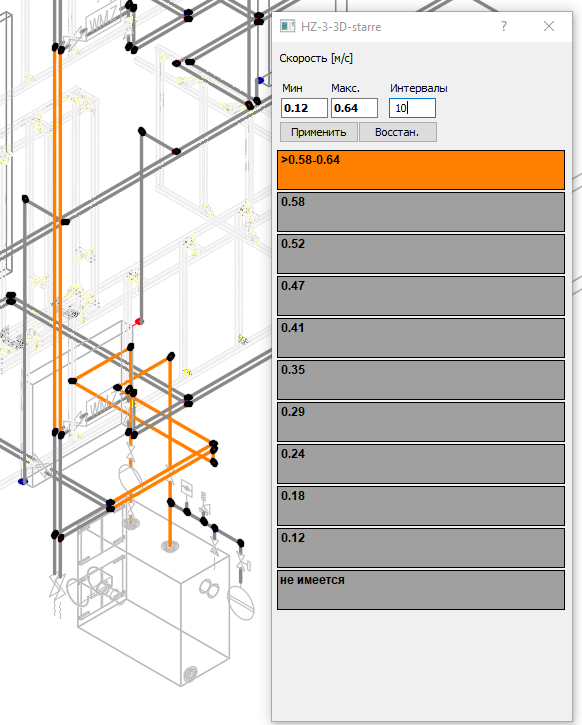Click the HZ-3-3D-starre window icon
The image size is (582, 725).
[288, 26]
